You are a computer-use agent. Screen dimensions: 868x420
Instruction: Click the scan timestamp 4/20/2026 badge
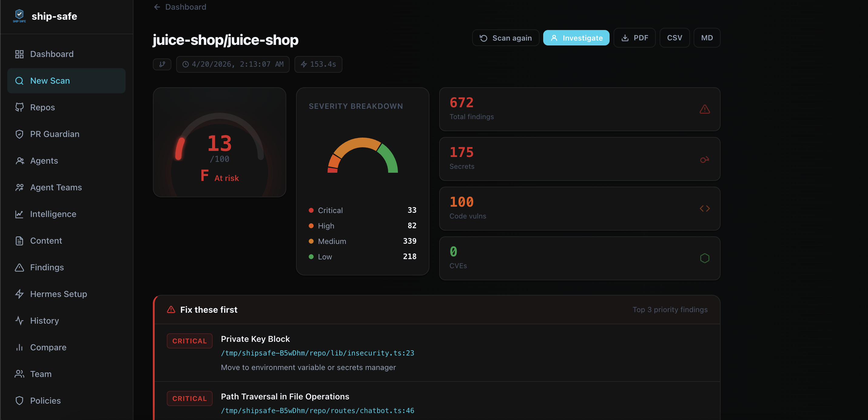coord(233,64)
